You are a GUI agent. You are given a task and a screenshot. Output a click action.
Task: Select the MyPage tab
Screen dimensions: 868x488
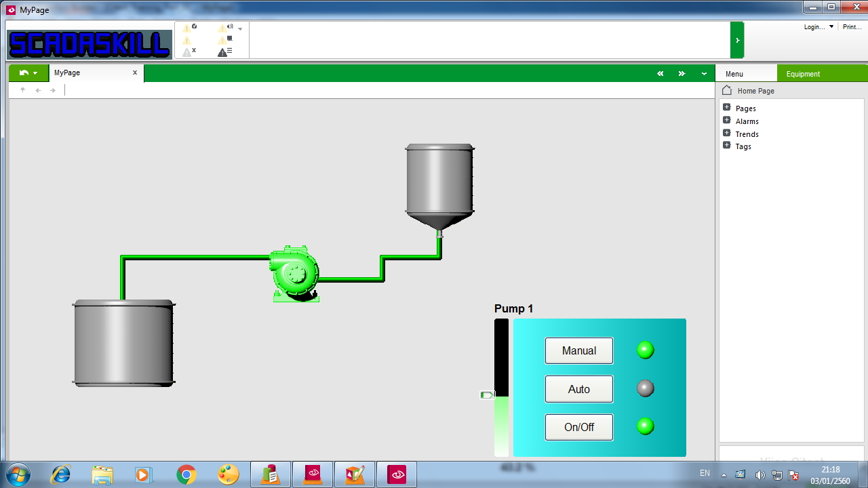(x=66, y=73)
